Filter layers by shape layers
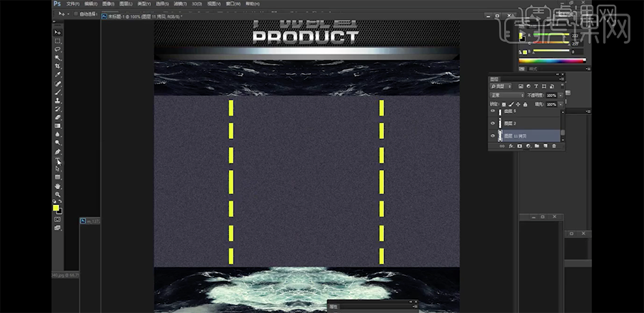The image size is (644, 313). 544,87
